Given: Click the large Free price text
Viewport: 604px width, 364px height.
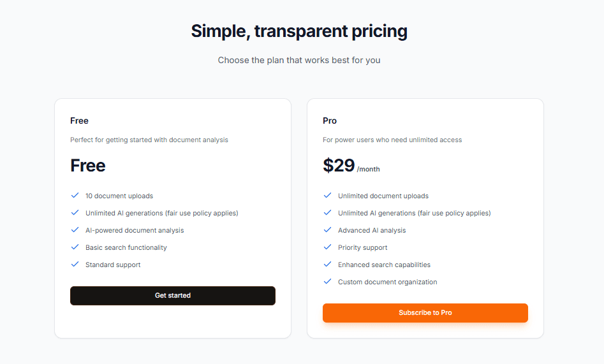Looking at the screenshot, I should pyautogui.click(x=88, y=166).
